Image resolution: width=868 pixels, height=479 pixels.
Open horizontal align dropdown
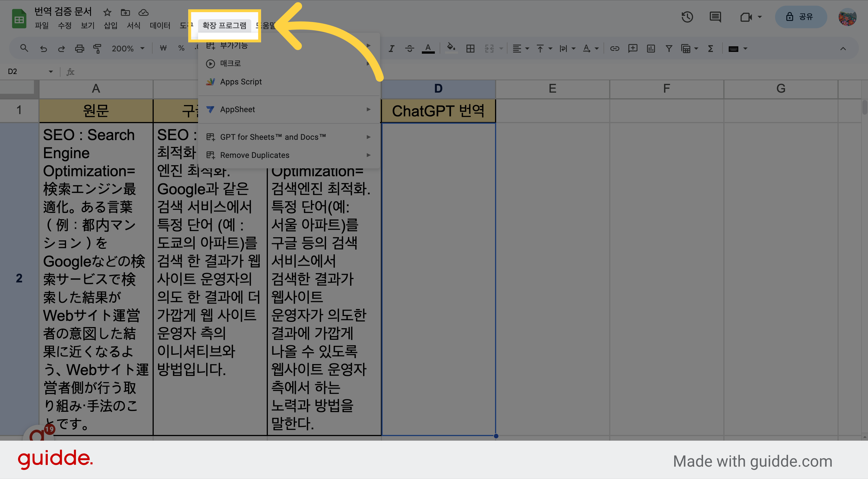tap(520, 49)
